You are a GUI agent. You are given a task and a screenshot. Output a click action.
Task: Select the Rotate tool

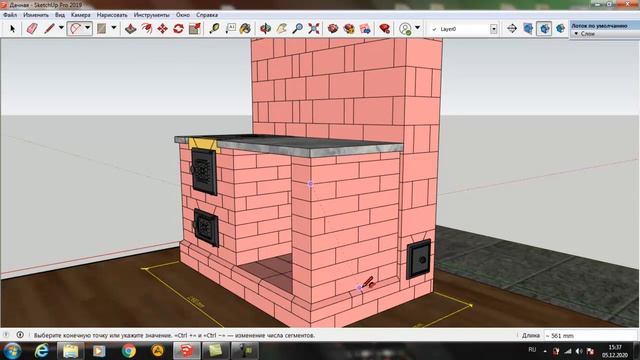(178, 29)
